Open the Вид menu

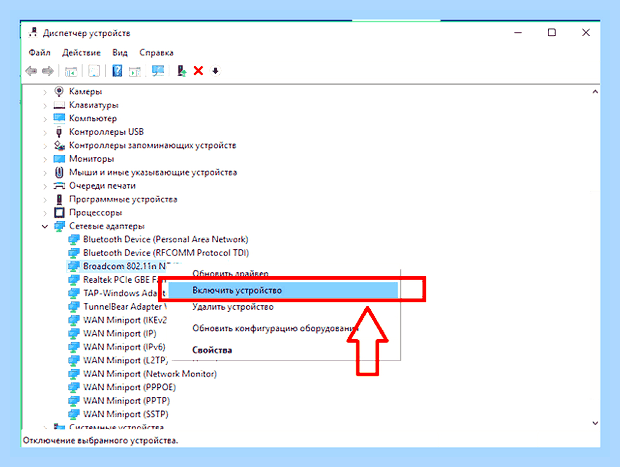click(120, 53)
